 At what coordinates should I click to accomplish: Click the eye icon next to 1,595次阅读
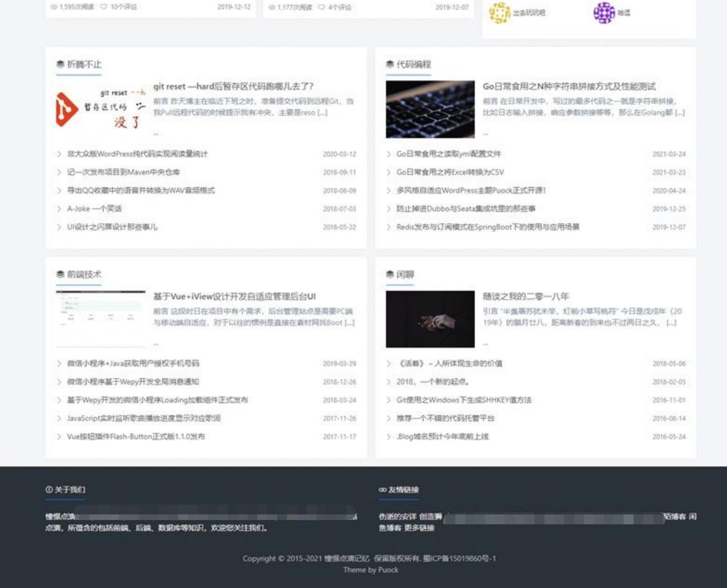pos(54,7)
